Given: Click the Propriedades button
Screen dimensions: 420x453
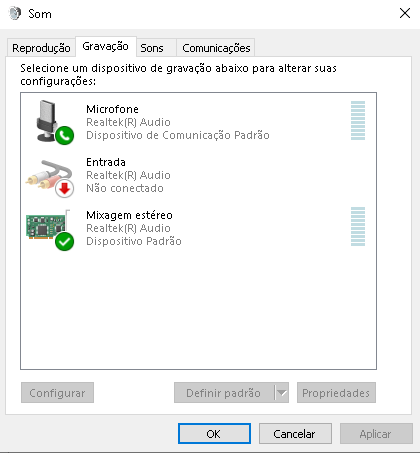Looking at the screenshot, I should (336, 393).
